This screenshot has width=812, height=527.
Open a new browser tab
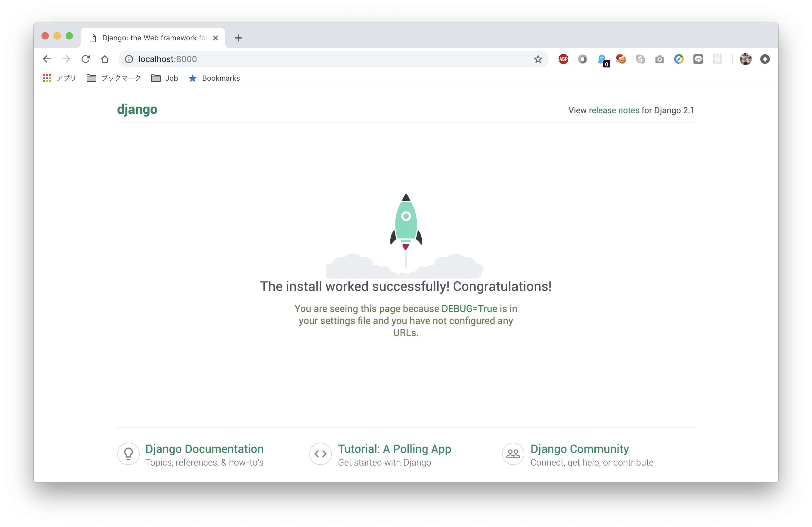click(238, 38)
